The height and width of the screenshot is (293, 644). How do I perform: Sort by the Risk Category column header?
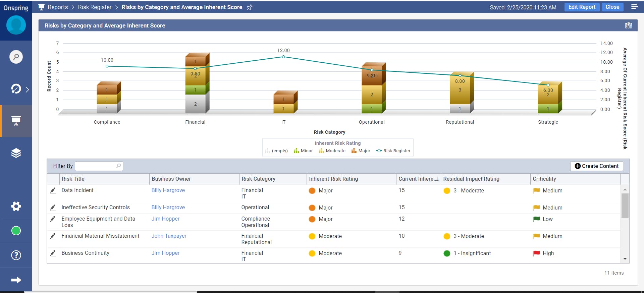coord(273,179)
